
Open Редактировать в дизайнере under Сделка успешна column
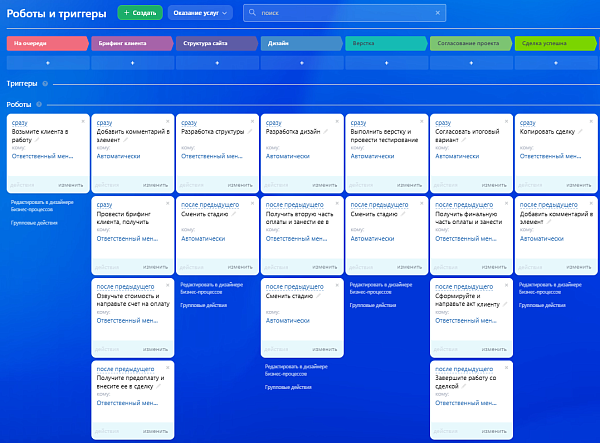click(550, 288)
